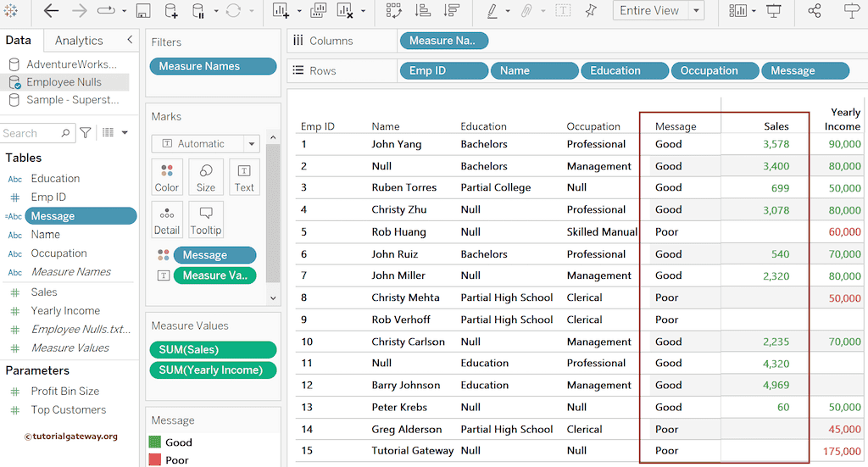The image size is (868, 467).
Task: Click the Occupation pill on Rows
Action: pos(715,70)
